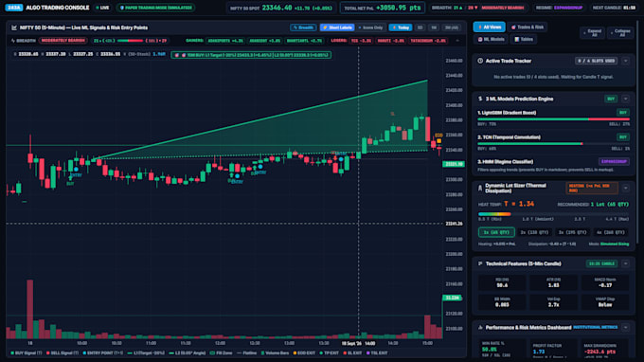Click the heat temperature gradient bar

[x=553, y=214]
